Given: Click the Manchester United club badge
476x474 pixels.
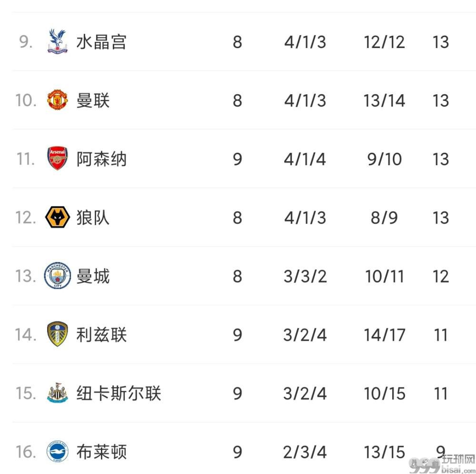Looking at the screenshot, I should [x=58, y=100].
